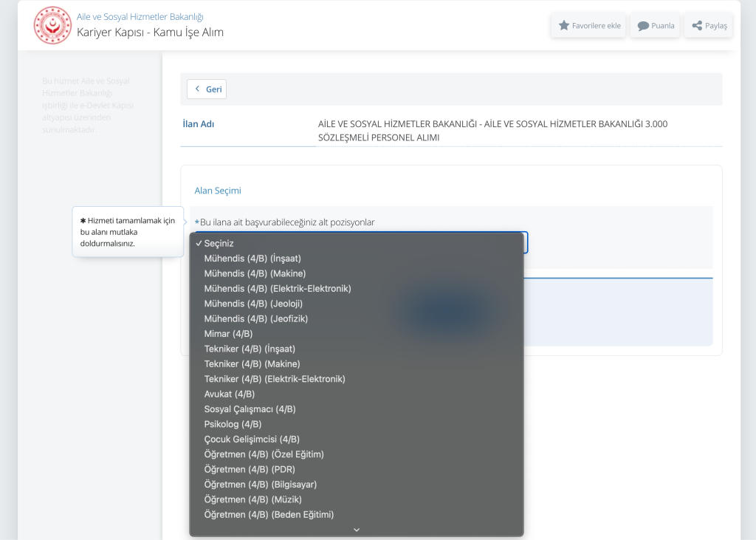Pick Çocuk Gelişimcisi (4/B) option
The image size is (756, 540).
[x=252, y=439]
